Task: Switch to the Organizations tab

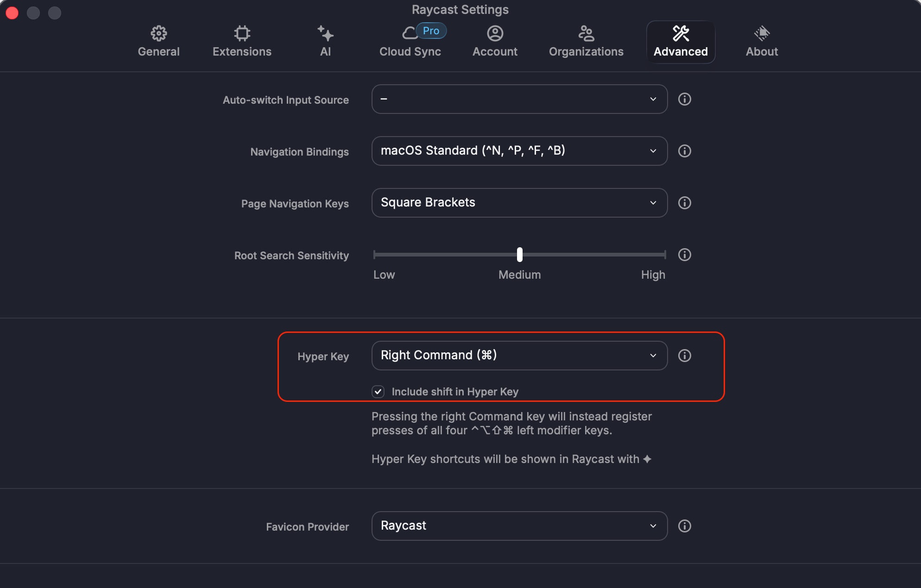Action: pos(586,42)
